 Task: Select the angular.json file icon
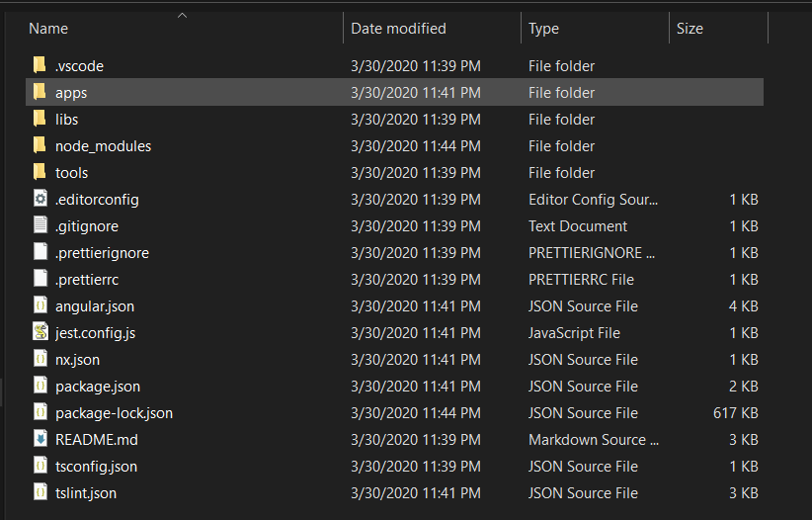(x=40, y=305)
